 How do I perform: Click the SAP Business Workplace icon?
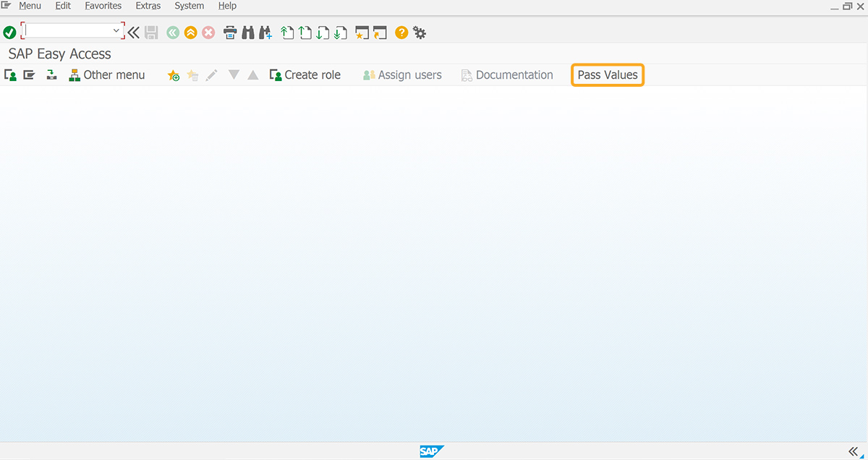(x=51, y=75)
